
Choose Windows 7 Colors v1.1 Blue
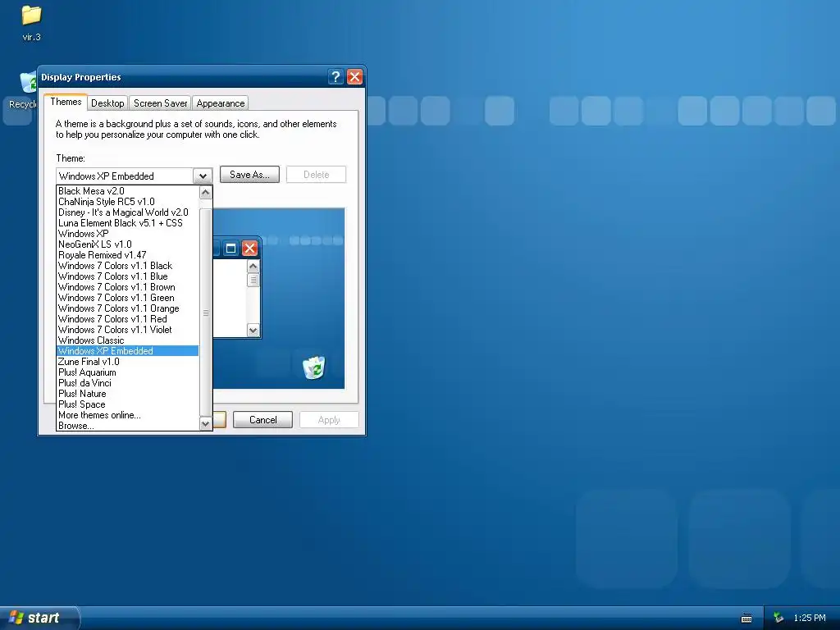[x=127, y=276]
